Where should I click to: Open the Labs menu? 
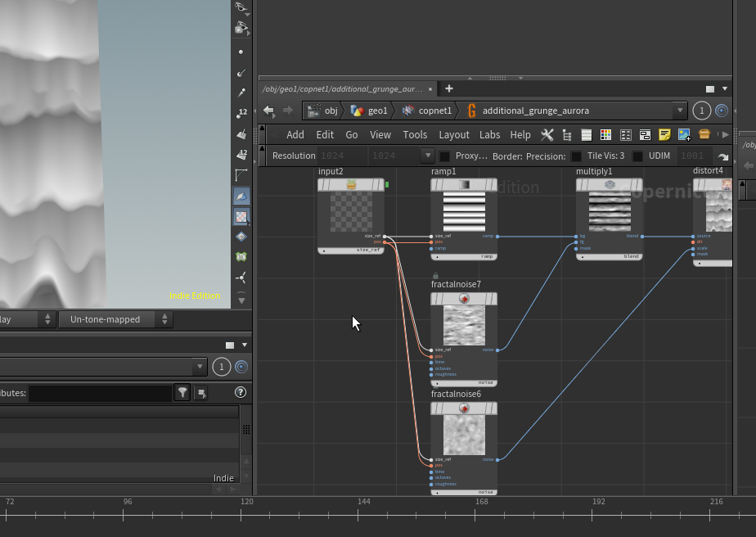(x=489, y=135)
